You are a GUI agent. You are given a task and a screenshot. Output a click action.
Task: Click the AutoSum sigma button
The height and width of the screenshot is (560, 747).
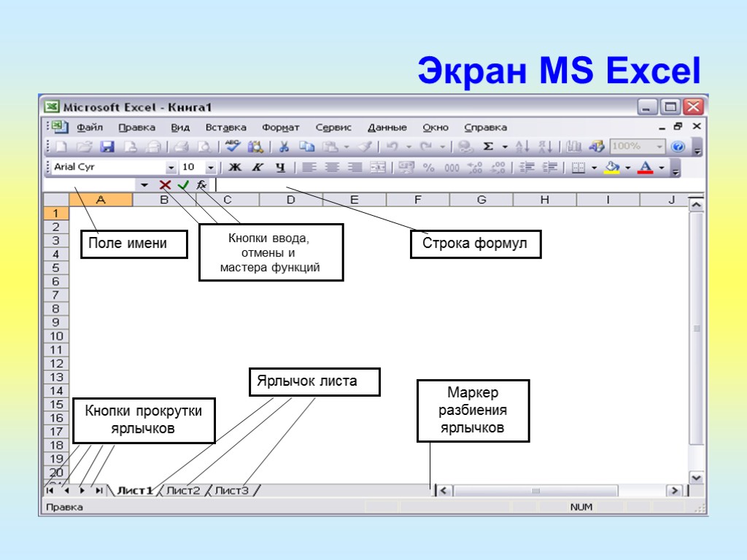(488, 147)
